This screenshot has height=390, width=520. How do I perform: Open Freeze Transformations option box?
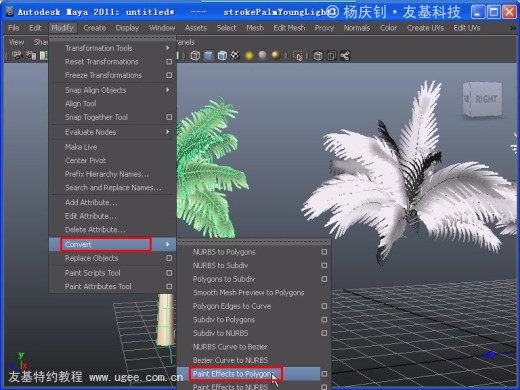tap(169, 75)
